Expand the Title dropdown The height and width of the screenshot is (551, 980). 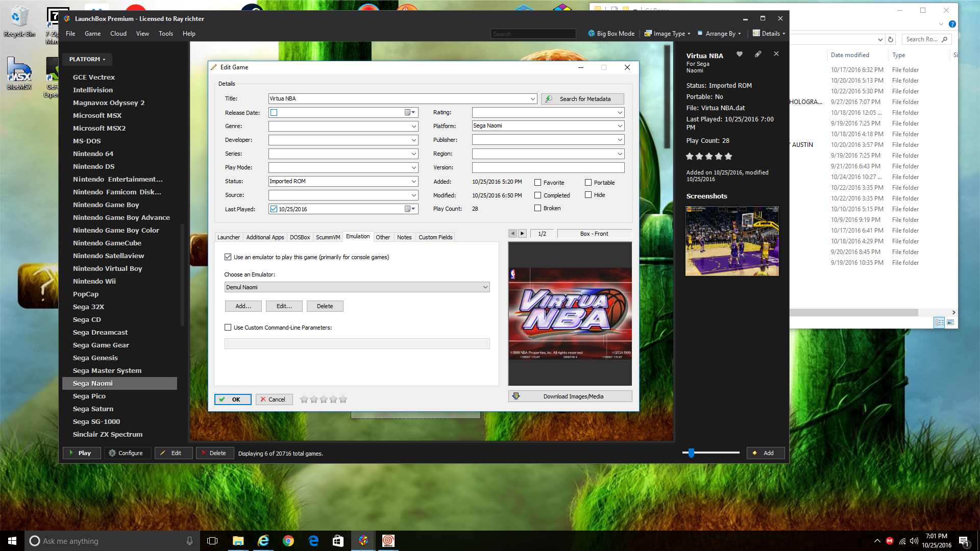[x=532, y=99]
